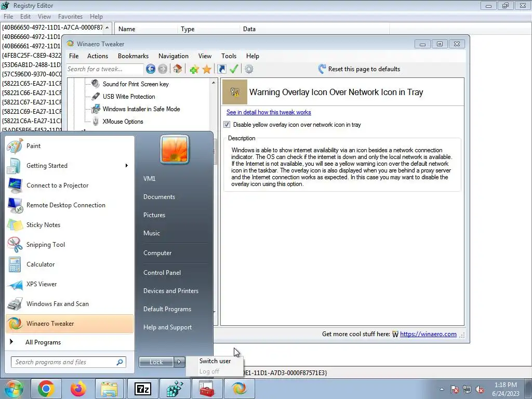Viewport: 532px width, 399px height.
Task: Click the muted volume tray icon
Action: pos(480,390)
